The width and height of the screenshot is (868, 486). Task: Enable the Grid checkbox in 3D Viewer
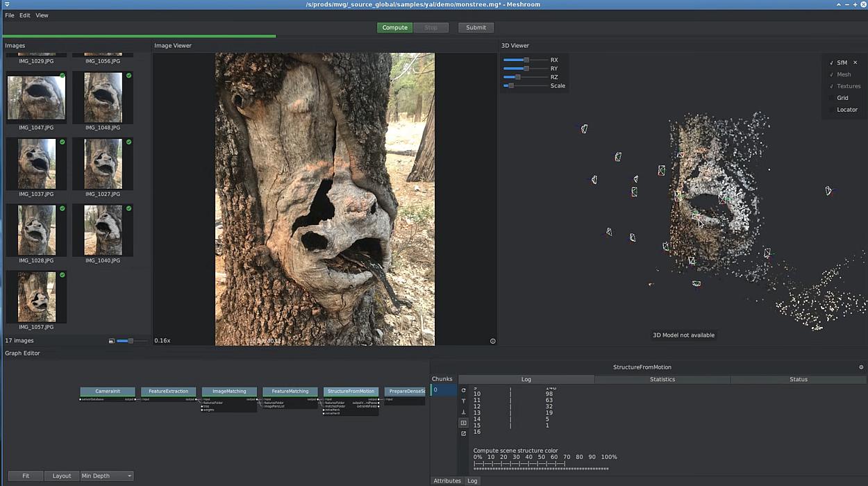click(831, 98)
